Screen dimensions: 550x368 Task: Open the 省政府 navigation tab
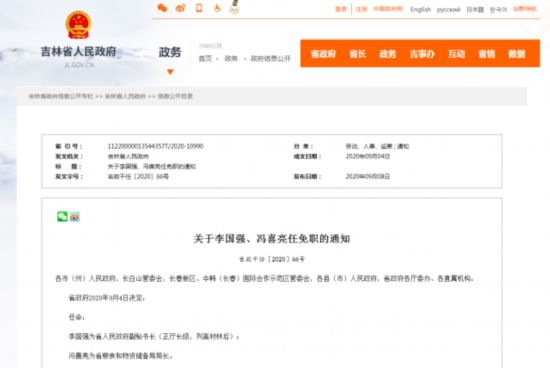[x=323, y=54]
